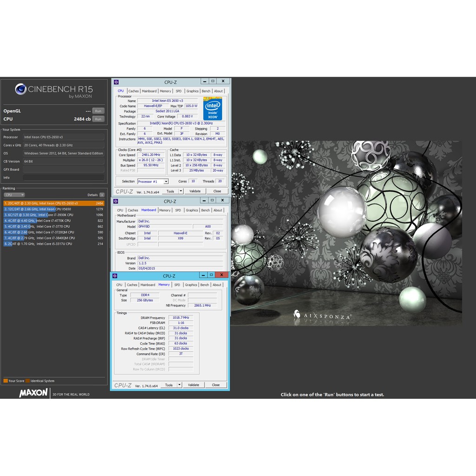Open the CPU ranking dropdown in Cinebench
This screenshot has width=476, height=476.
tap(14, 195)
